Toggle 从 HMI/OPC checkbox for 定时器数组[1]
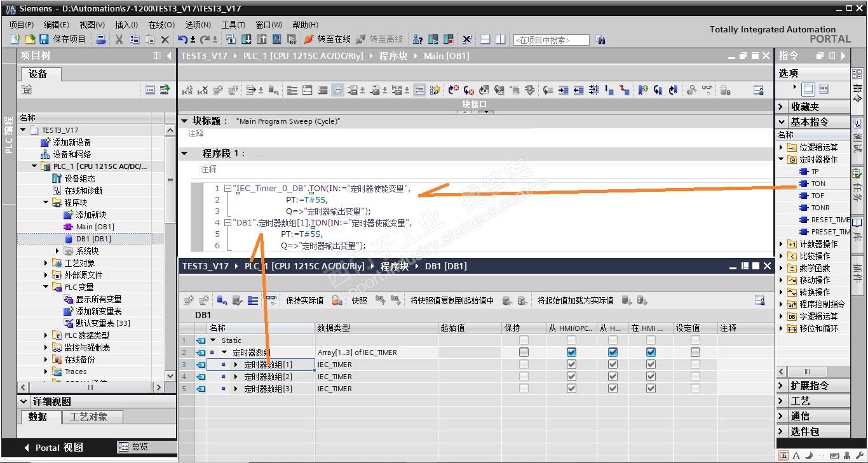This screenshot has height=463, width=868. (x=571, y=365)
